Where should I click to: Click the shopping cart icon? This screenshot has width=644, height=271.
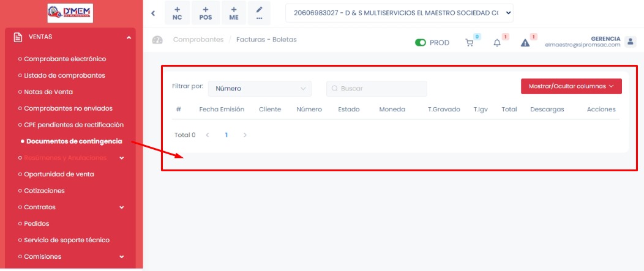pos(470,43)
